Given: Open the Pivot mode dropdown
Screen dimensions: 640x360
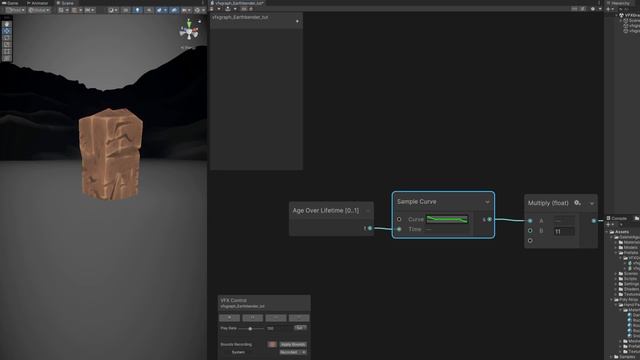Looking at the screenshot, I should point(15,10).
